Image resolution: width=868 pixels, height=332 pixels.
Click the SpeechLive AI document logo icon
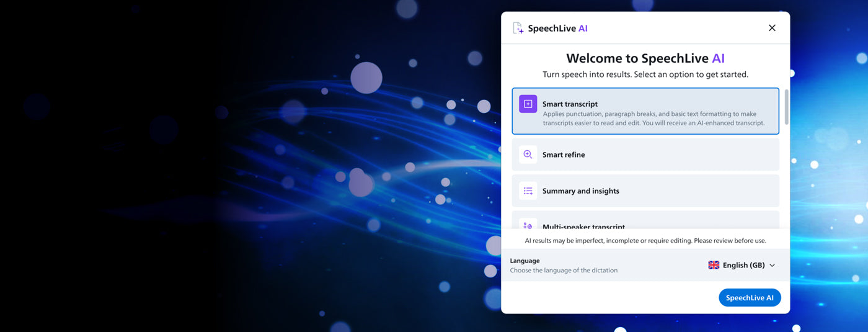[518, 28]
